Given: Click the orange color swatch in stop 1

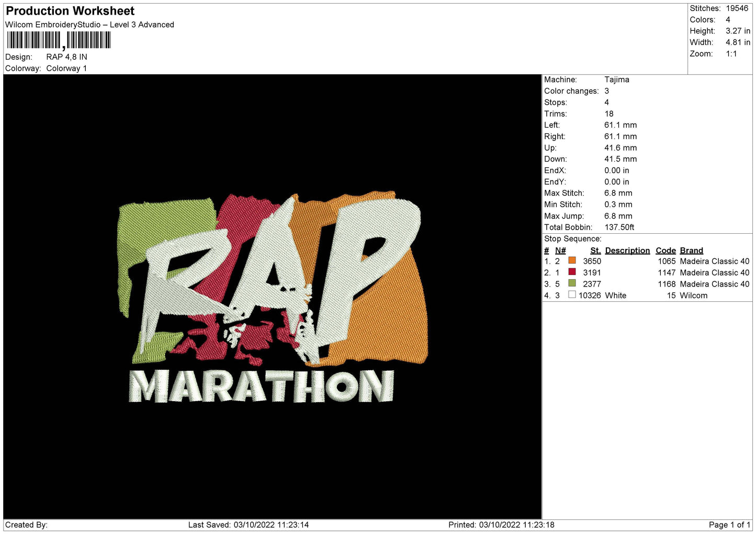Looking at the screenshot, I should pos(572,260).
